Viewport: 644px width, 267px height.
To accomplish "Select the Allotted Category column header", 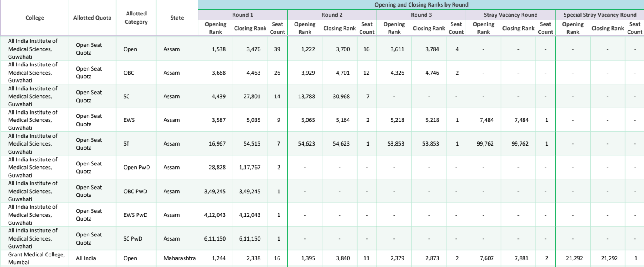I will pyautogui.click(x=136, y=18).
